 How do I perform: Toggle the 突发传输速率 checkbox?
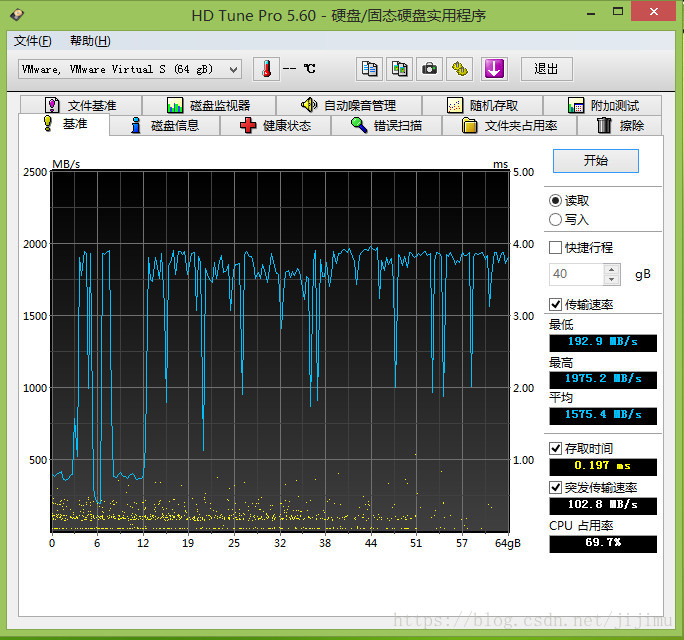[x=555, y=487]
